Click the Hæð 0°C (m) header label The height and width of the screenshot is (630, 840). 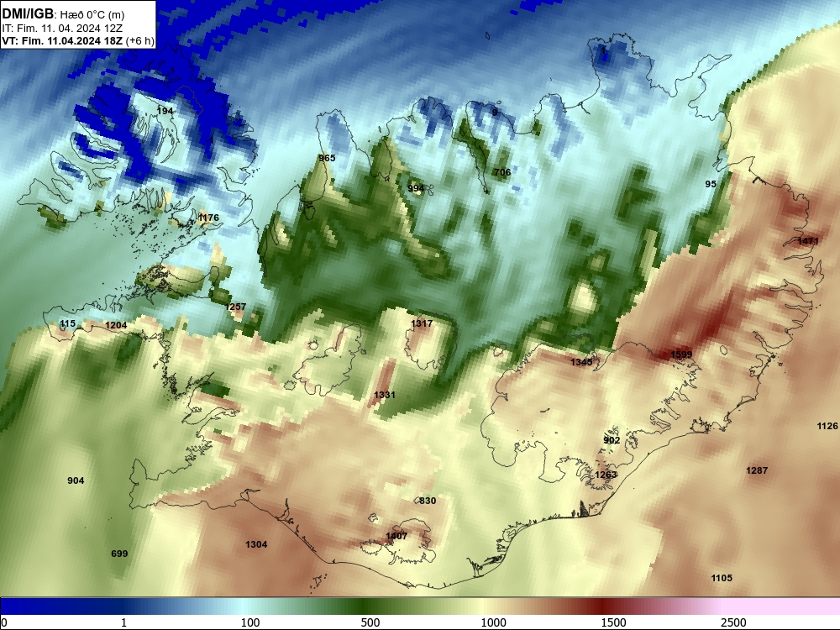[91, 14]
